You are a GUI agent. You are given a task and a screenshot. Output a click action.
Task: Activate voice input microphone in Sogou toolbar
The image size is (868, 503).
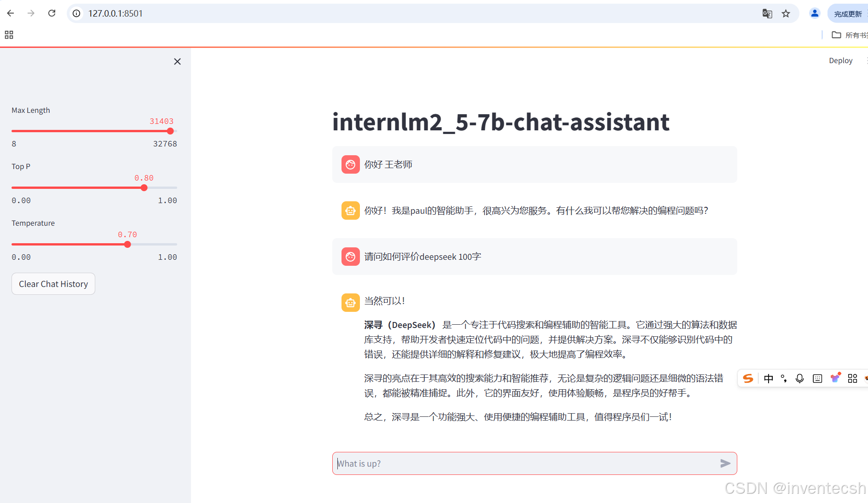tap(800, 378)
